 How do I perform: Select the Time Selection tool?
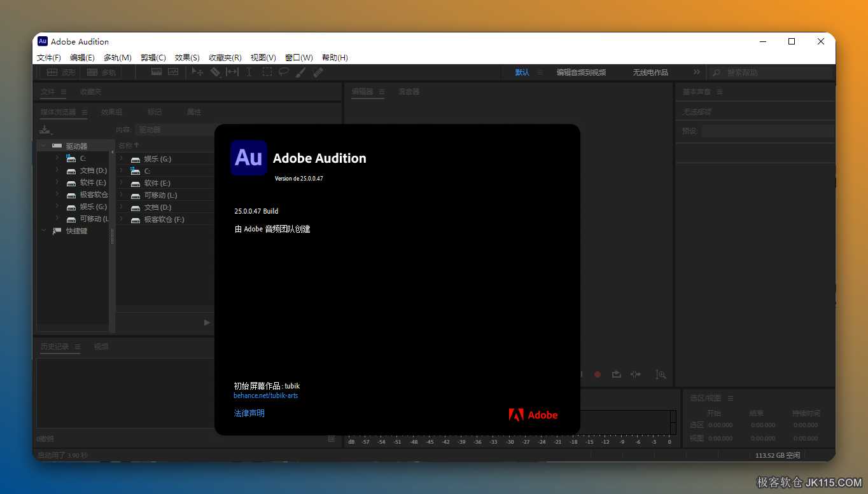[x=249, y=72]
